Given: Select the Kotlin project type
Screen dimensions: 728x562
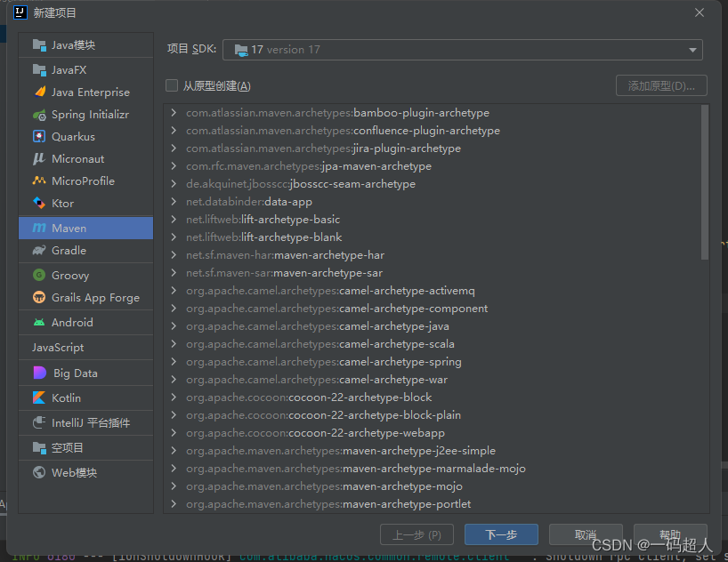Looking at the screenshot, I should (86, 397).
